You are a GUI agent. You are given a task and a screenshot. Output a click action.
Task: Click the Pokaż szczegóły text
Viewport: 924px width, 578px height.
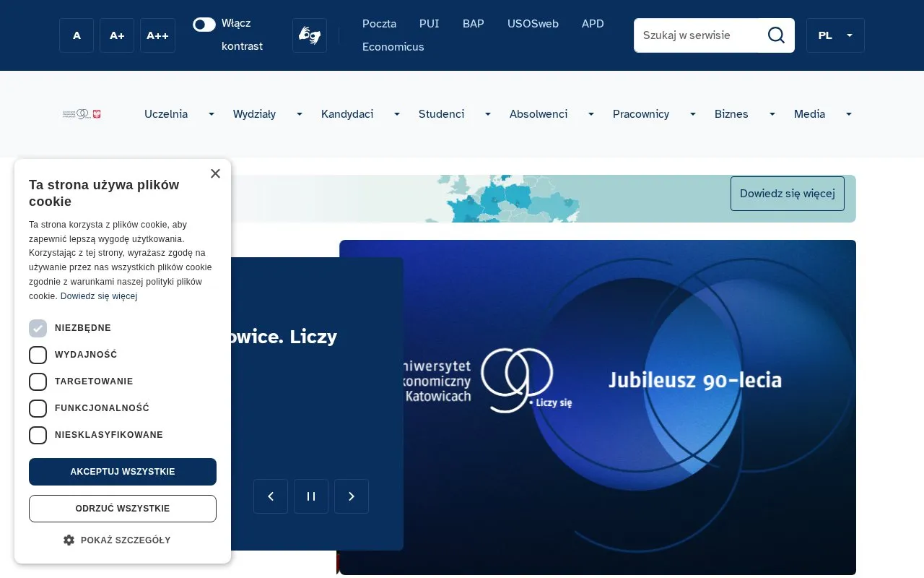pyautogui.click(x=126, y=540)
